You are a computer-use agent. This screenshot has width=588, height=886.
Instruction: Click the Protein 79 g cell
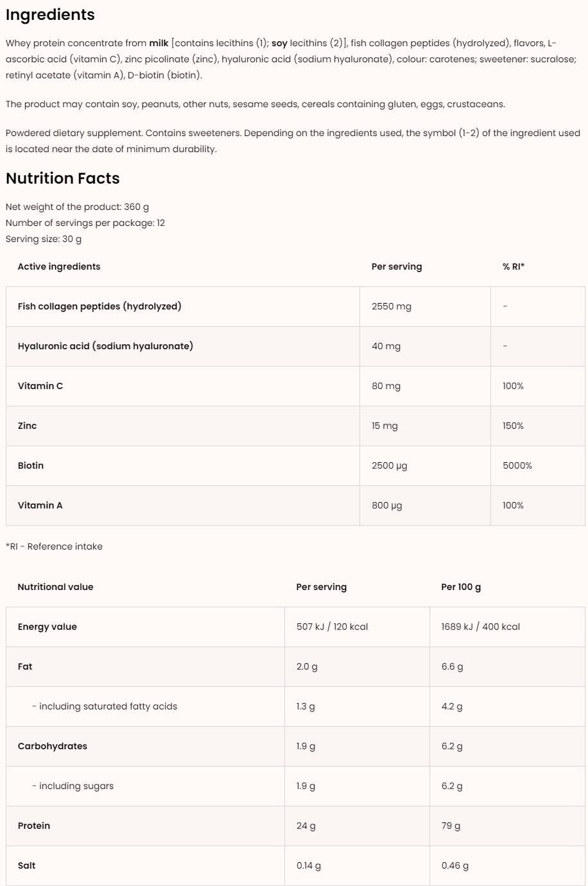click(451, 826)
